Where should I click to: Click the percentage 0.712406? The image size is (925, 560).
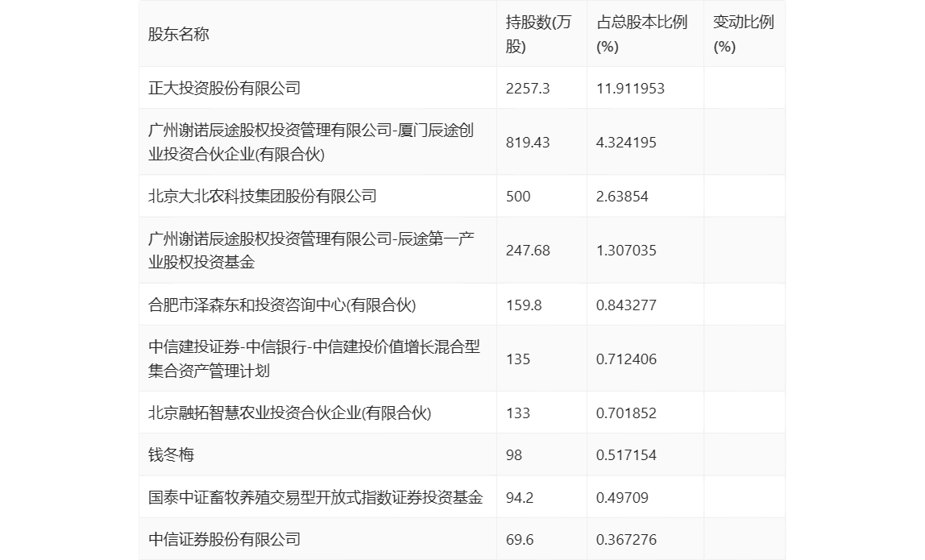click(x=626, y=359)
